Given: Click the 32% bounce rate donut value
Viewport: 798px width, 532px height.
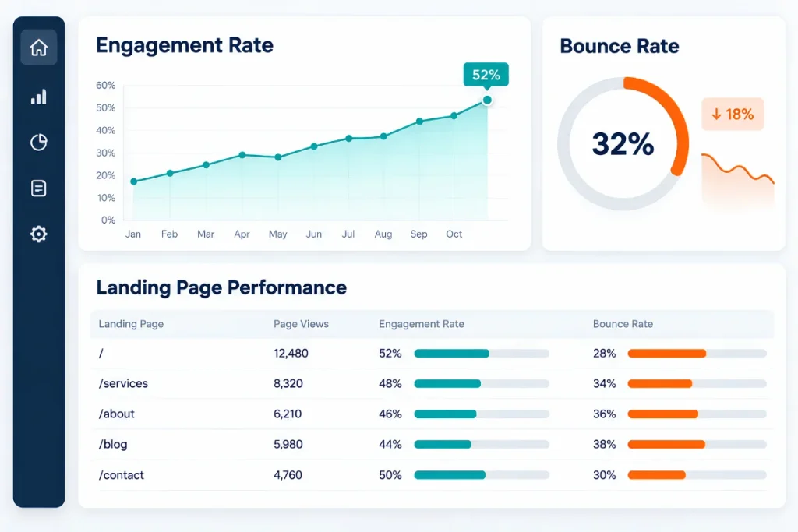Looking at the screenshot, I should [623, 143].
